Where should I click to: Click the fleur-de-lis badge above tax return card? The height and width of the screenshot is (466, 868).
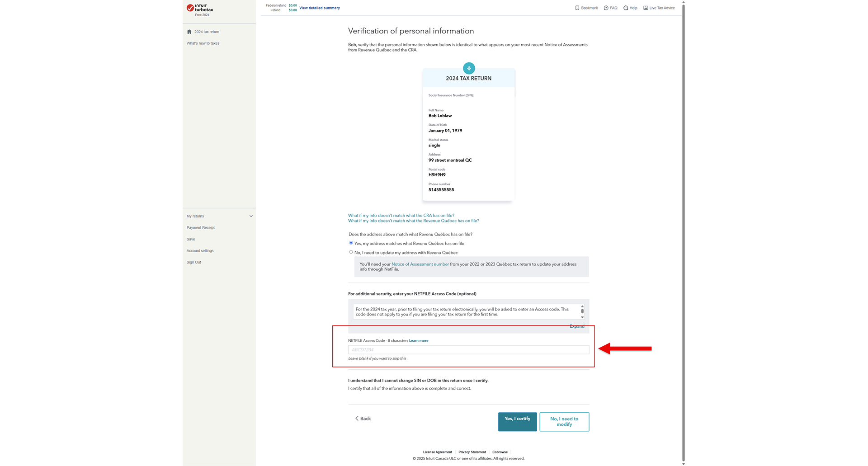tap(469, 68)
